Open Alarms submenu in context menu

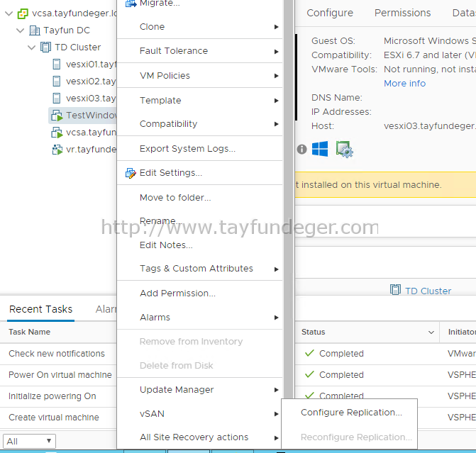199,318
